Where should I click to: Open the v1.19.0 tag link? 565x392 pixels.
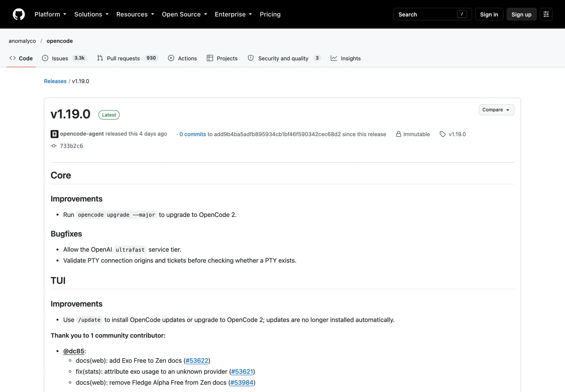pos(457,134)
